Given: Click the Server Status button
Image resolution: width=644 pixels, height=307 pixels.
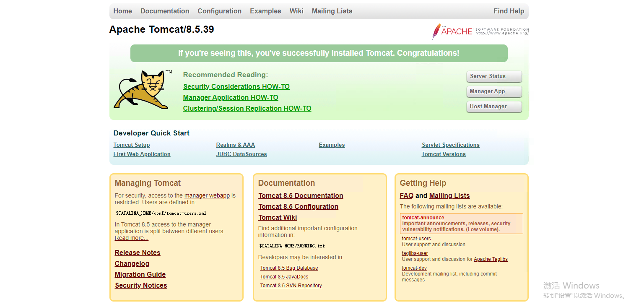Looking at the screenshot, I should click(x=494, y=76).
